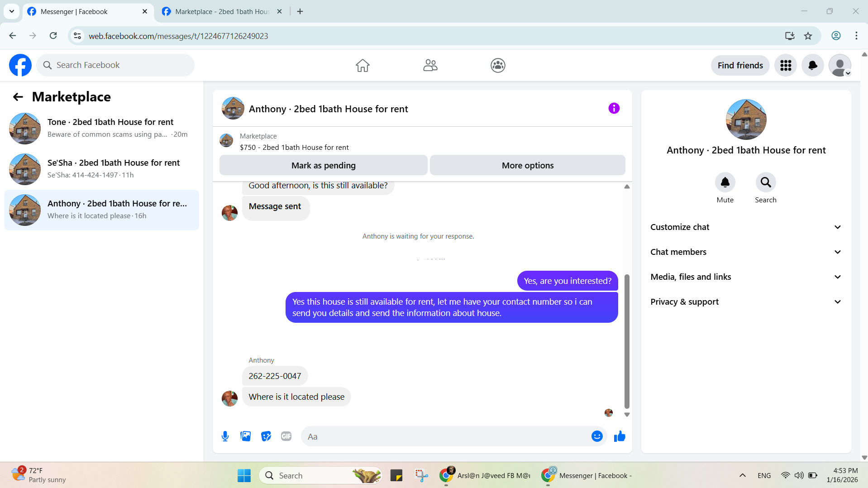
Task: Expand Chat members section
Action: coord(746,252)
